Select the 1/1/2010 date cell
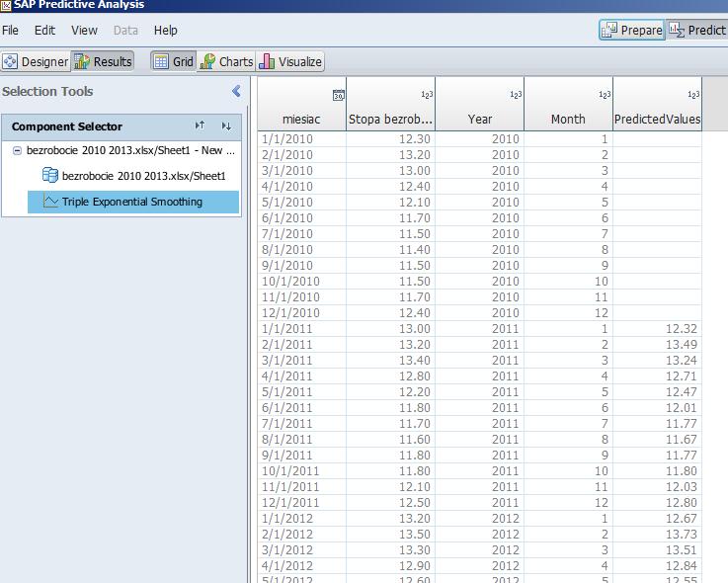 coord(302,139)
